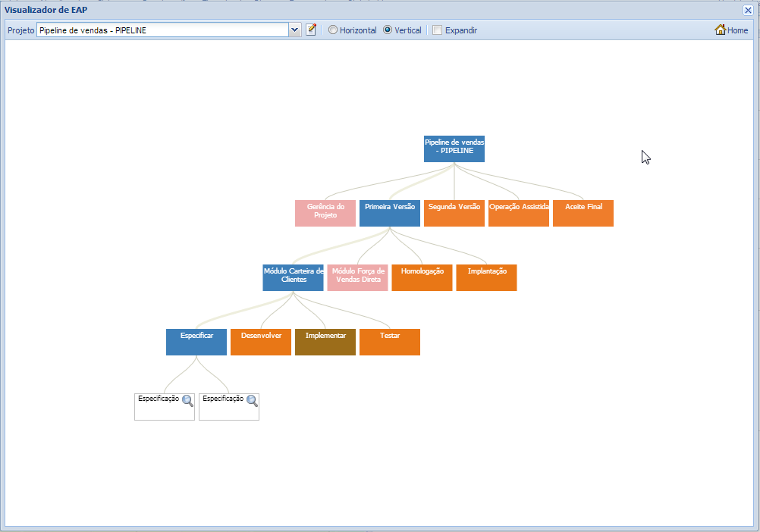Select the Gerência do Projeto node

pos(325,214)
